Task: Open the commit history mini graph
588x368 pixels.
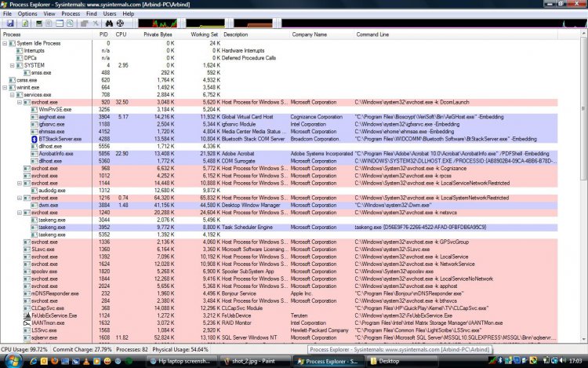Action: click(x=205, y=24)
